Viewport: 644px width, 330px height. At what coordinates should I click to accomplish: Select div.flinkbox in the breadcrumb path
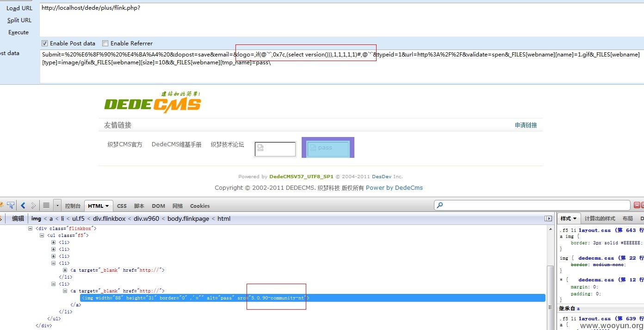tap(109, 218)
